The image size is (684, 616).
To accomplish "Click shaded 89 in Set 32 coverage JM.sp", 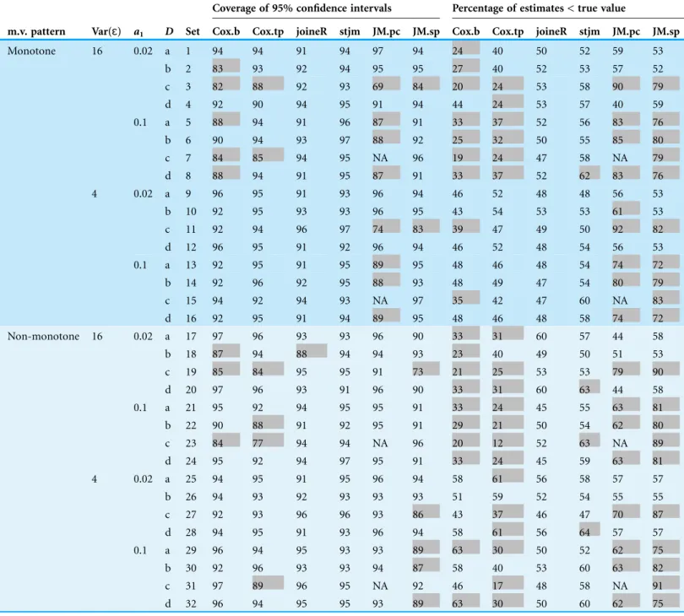I will 426,601.
